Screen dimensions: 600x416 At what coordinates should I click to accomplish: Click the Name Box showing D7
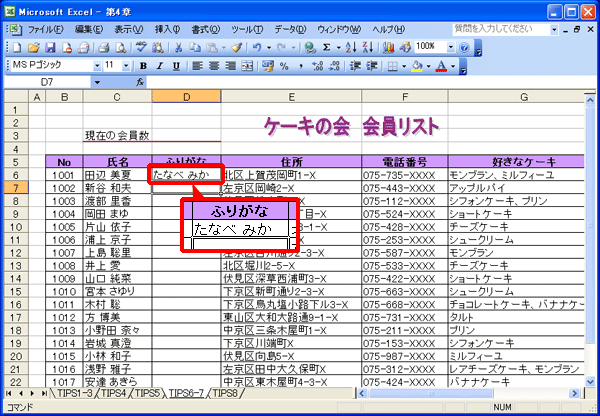[47, 82]
